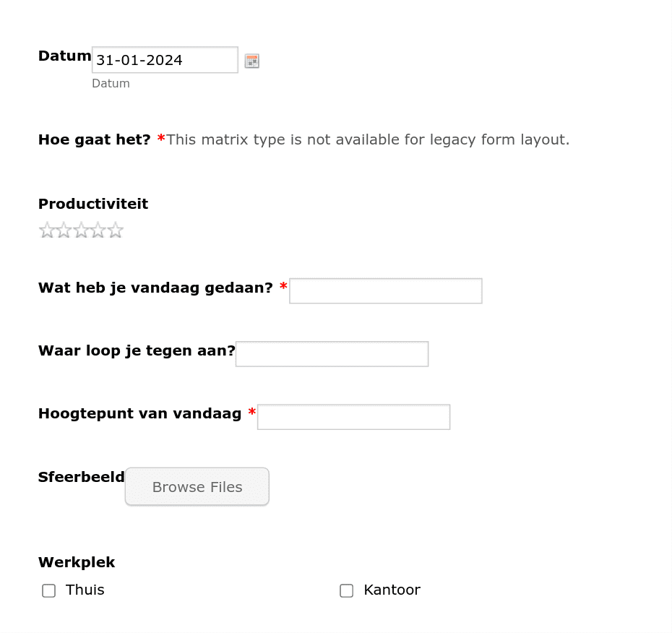This screenshot has width=672, height=633.
Task: Rate productivity with the fourth star
Action: (98, 230)
